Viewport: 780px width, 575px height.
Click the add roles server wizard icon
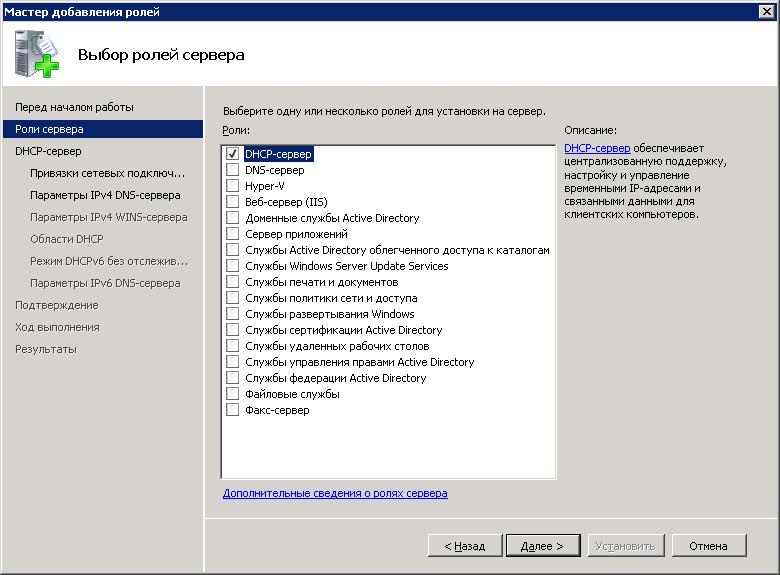click(36, 54)
